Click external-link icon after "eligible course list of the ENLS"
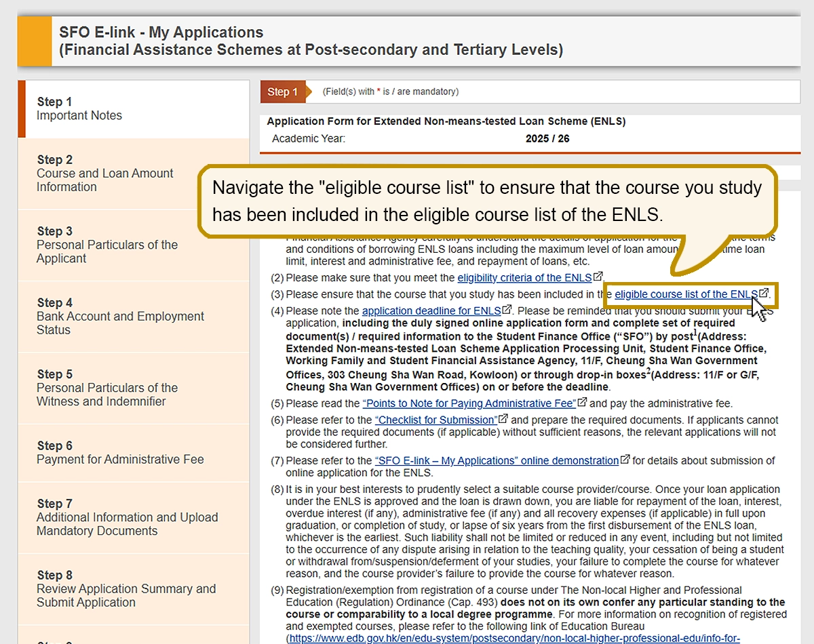814x644 pixels. (762, 294)
